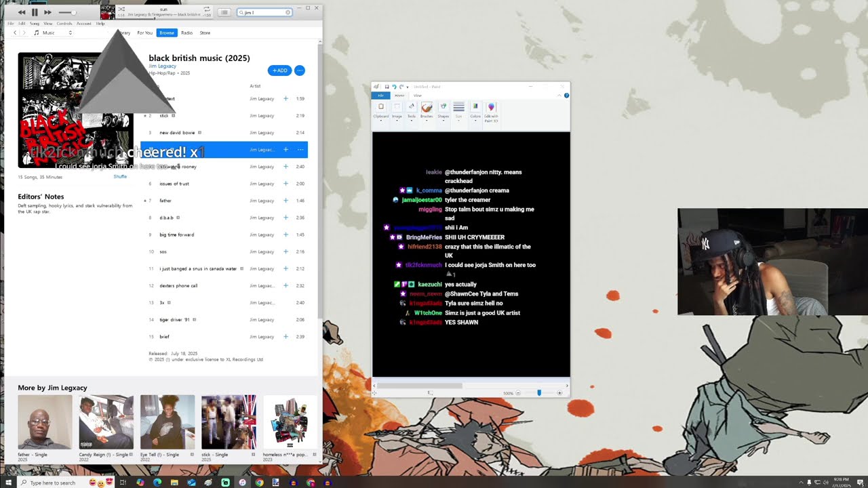
Task: Switch to the View tab in Paint
Action: [418, 96]
